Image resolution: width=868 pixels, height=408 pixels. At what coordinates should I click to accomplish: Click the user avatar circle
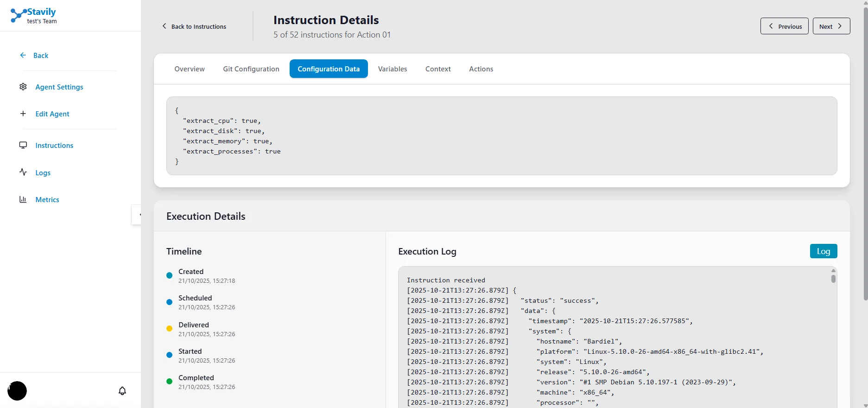pyautogui.click(x=17, y=391)
